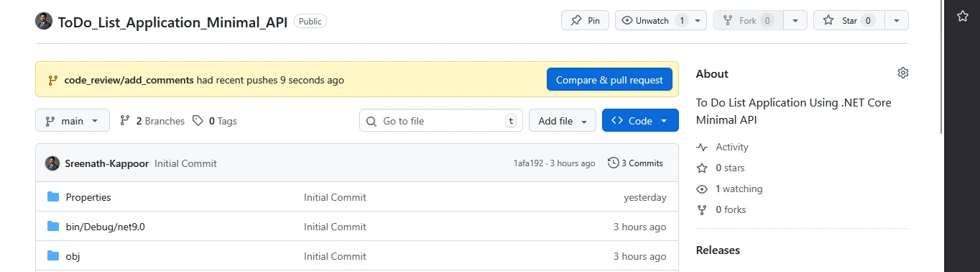Pin this repository with the Pin button
This screenshot has height=272, width=980.
click(x=585, y=20)
